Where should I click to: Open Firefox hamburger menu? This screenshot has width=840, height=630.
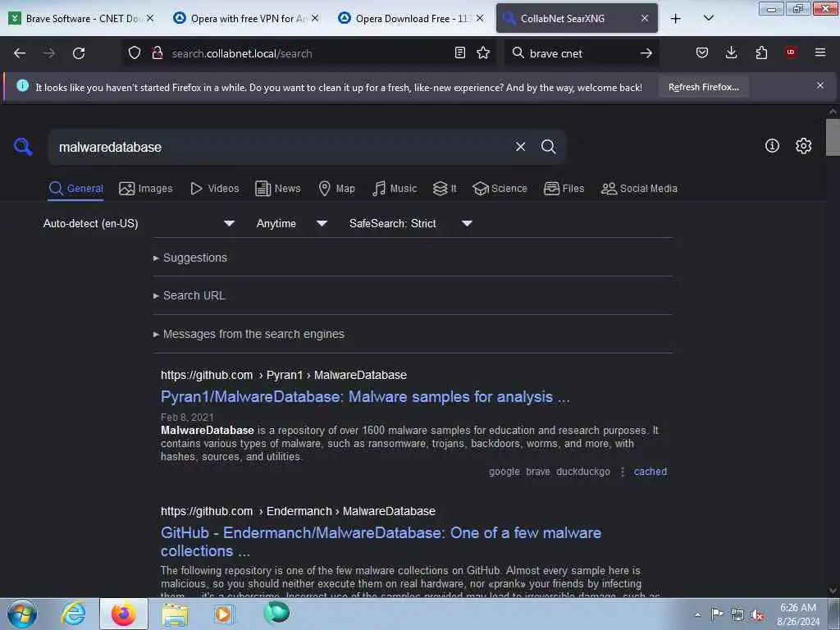pos(820,53)
